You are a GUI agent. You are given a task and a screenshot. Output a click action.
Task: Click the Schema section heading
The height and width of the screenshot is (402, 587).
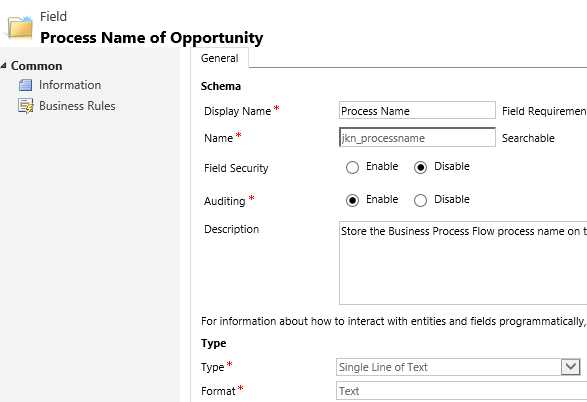tap(221, 86)
